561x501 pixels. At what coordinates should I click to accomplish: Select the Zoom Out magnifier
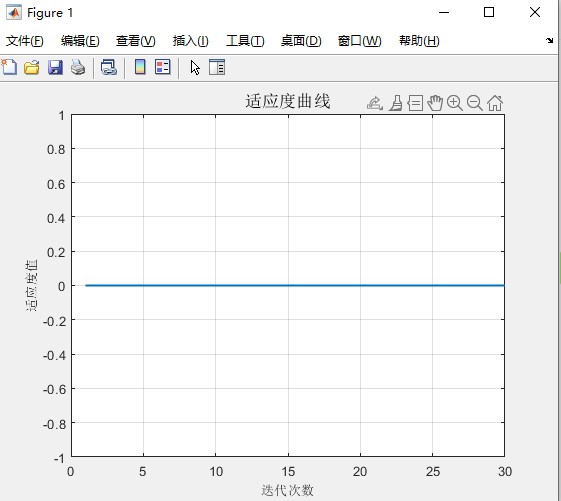(475, 103)
